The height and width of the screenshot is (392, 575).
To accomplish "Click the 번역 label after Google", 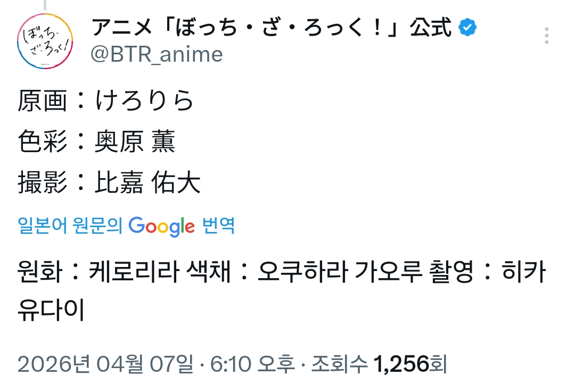I will (x=218, y=226).
